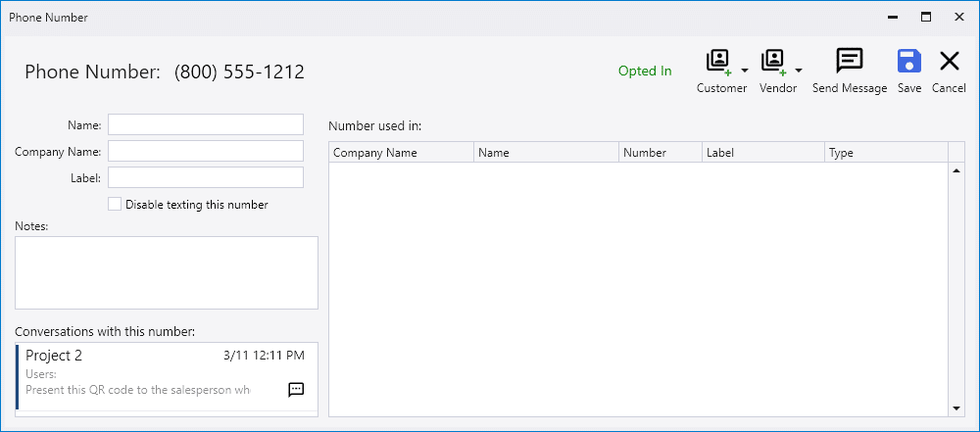Save the phone number record
Screen dimensions: 980x432
coord(908,62)
